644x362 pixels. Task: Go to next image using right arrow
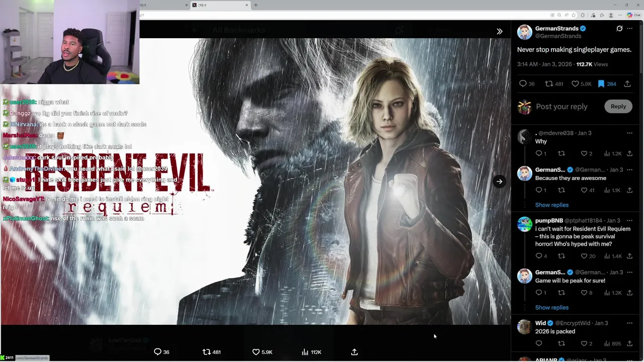pyautogui.click(x=499, y=182)
